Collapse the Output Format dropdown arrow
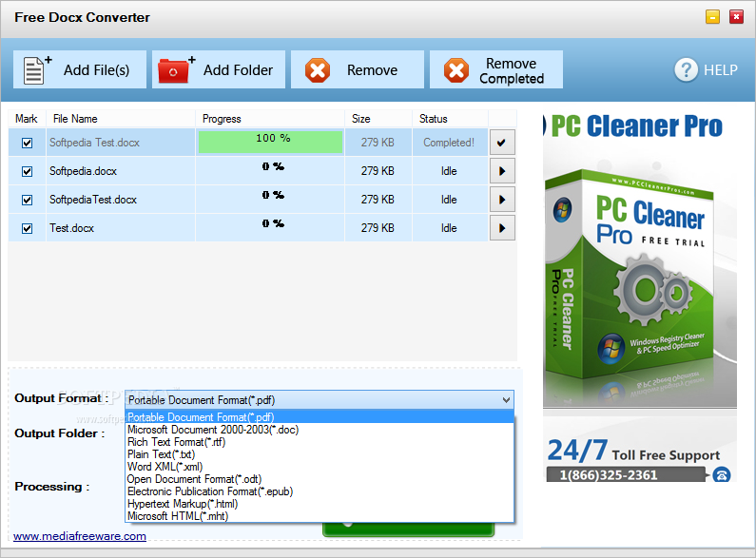The width and height of the screenshot is (756, 558). coord(506,400)
